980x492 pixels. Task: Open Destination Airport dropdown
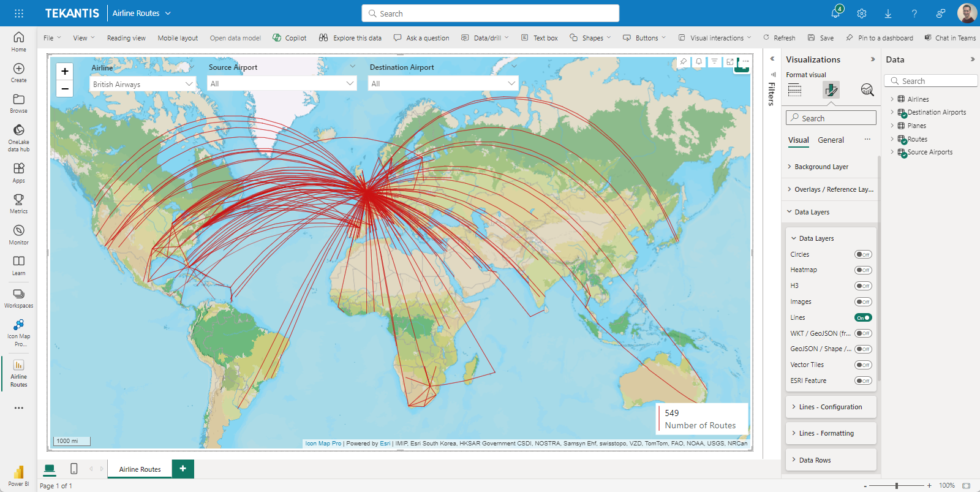click(443, 83)
